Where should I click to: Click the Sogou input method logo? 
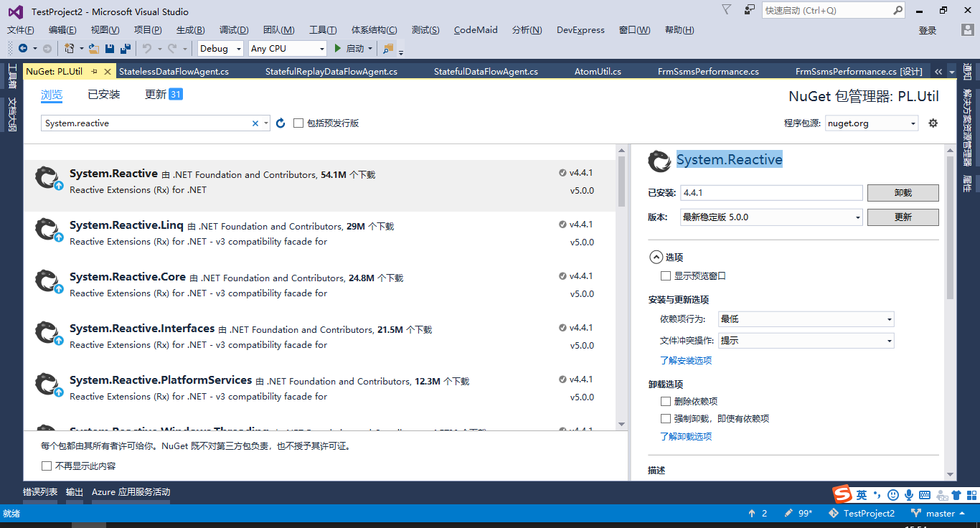(x=842, y=494)
